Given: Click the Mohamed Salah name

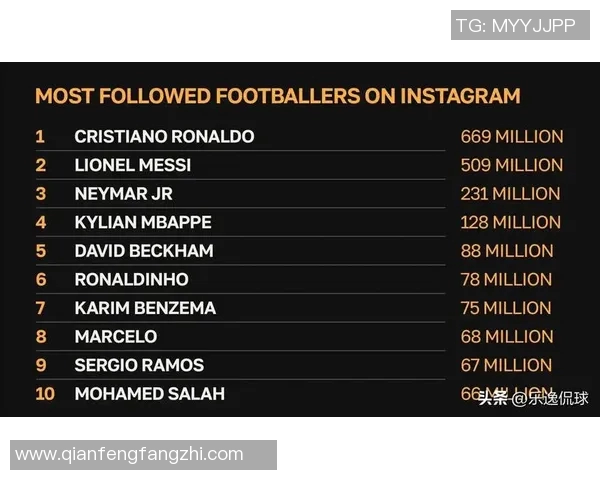Looking at the screenshot, I should coord(149,394).
